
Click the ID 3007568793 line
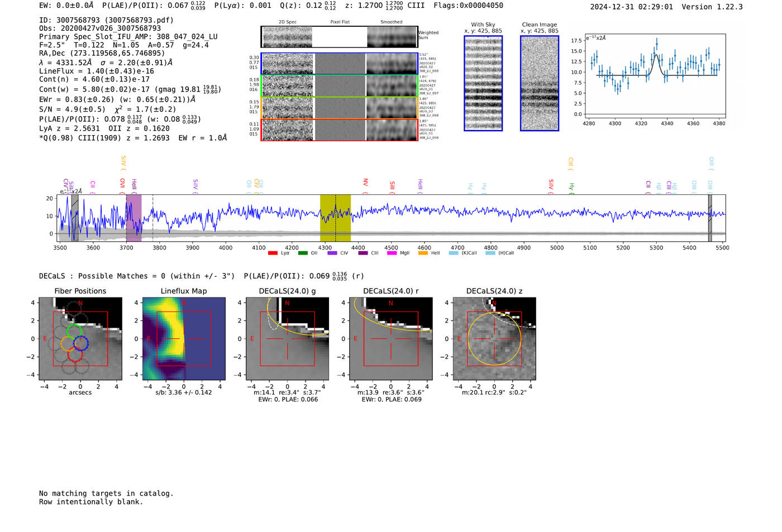106,20
